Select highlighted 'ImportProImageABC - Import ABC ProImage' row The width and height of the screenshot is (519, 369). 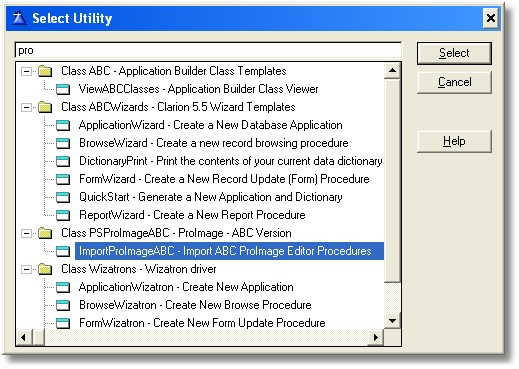[x=229, y=251]
